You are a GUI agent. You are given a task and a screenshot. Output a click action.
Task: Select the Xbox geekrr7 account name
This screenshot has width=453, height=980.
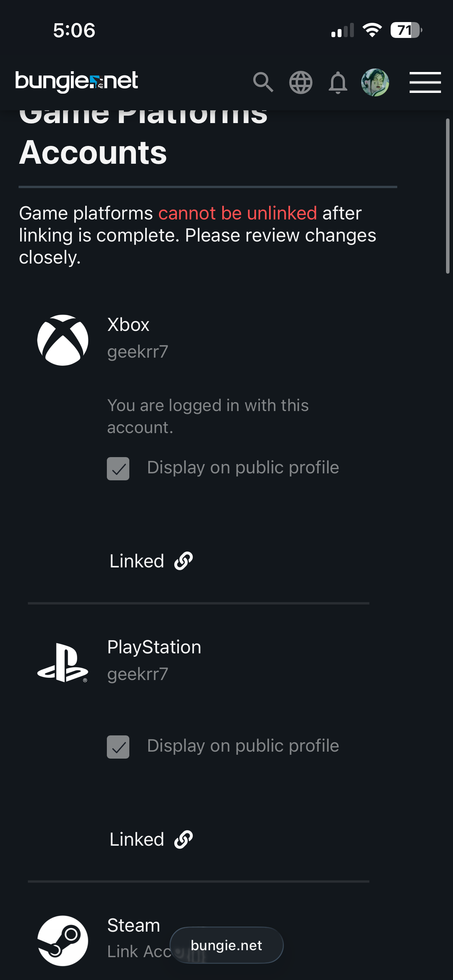[x=138, y=352]
